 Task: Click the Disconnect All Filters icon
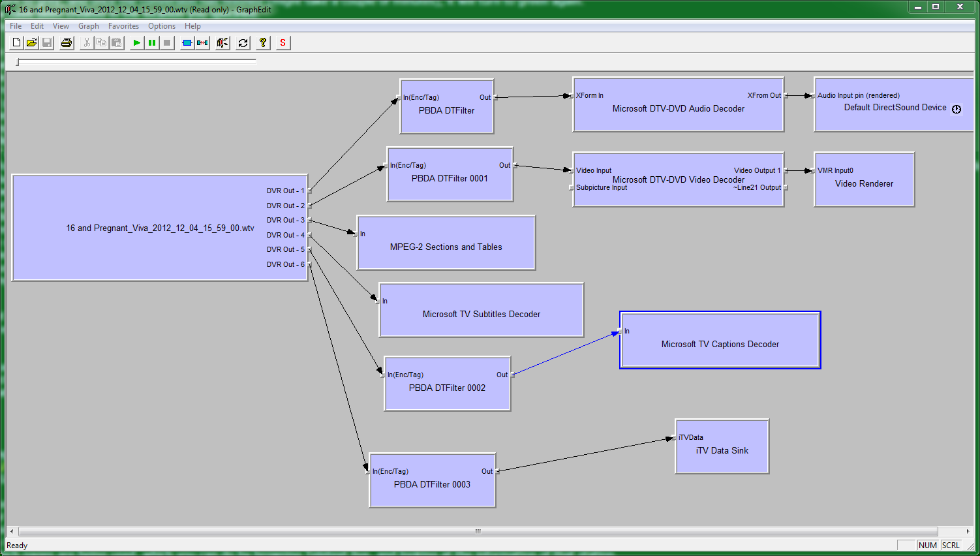[x=202, y=42]
